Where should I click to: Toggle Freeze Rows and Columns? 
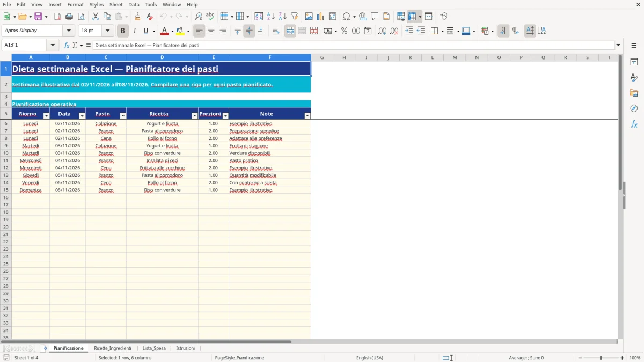tap(412, 17)
